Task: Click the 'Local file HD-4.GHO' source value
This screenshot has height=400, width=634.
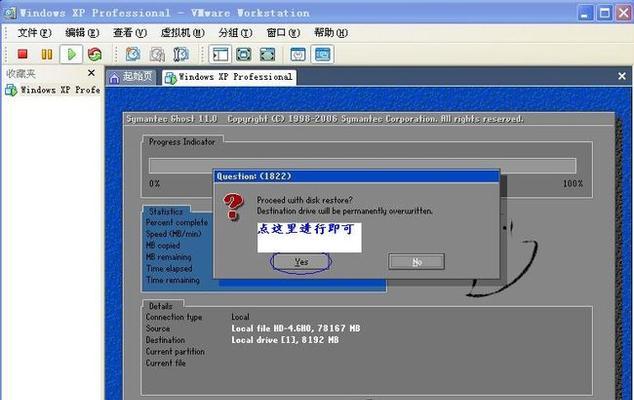Action: tap(296, 328)
